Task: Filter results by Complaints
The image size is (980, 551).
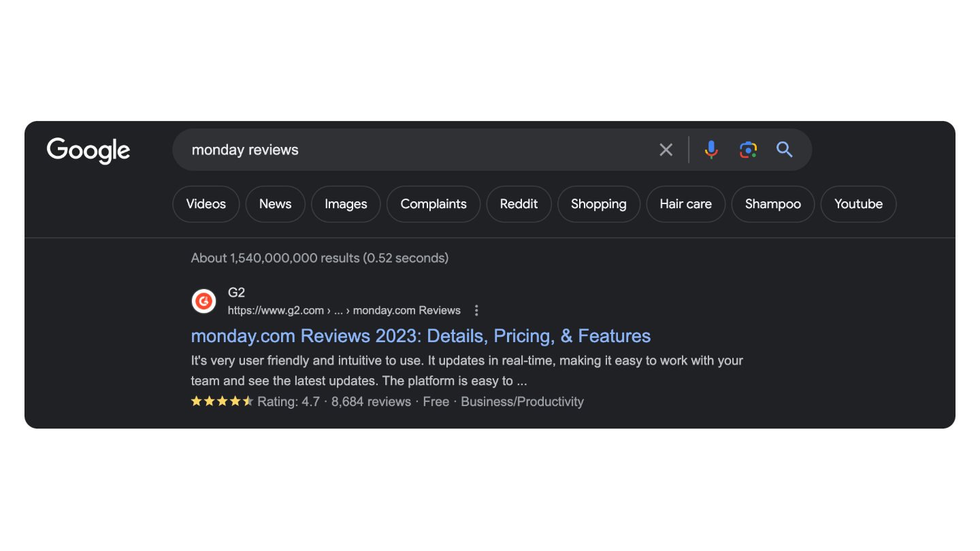Action: pyautogui.click(x=434, y=204)
